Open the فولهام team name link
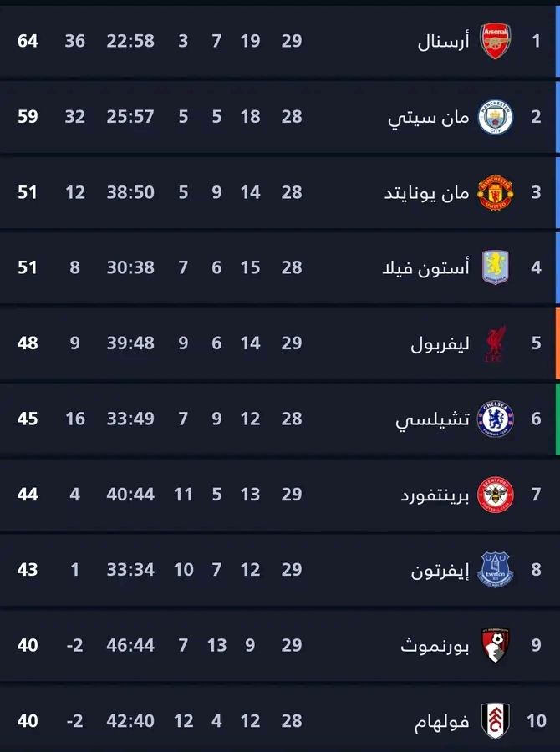This screenshot has height=752, width=560. (x=441, y=721)
